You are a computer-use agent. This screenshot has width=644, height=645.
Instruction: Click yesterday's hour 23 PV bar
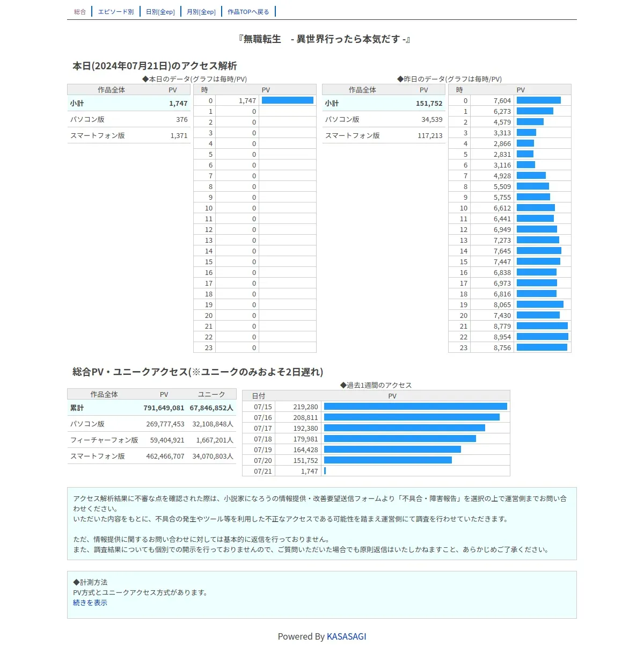pos(542,347)
